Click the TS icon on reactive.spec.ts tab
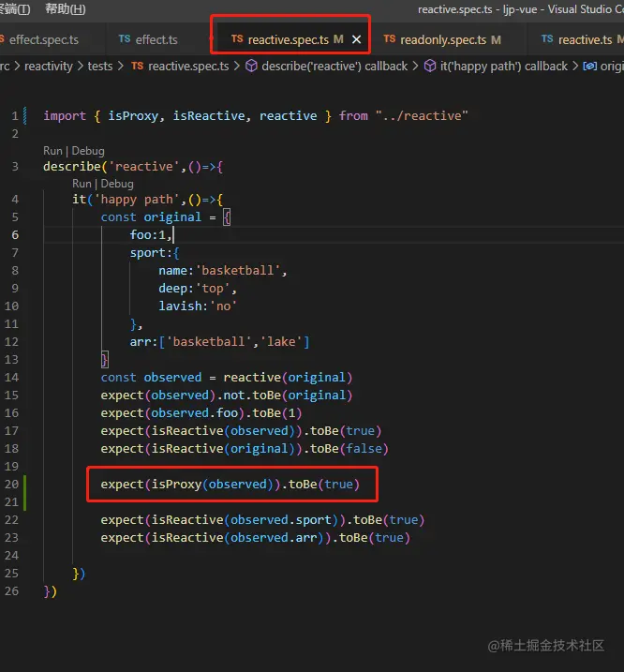This screenshot has height=672, width=624. point(237,39)
